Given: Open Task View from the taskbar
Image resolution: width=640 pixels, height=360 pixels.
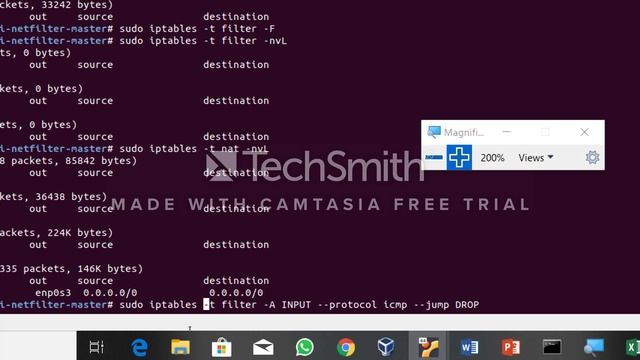Looking at the screenshot, I should pos(97,347).
